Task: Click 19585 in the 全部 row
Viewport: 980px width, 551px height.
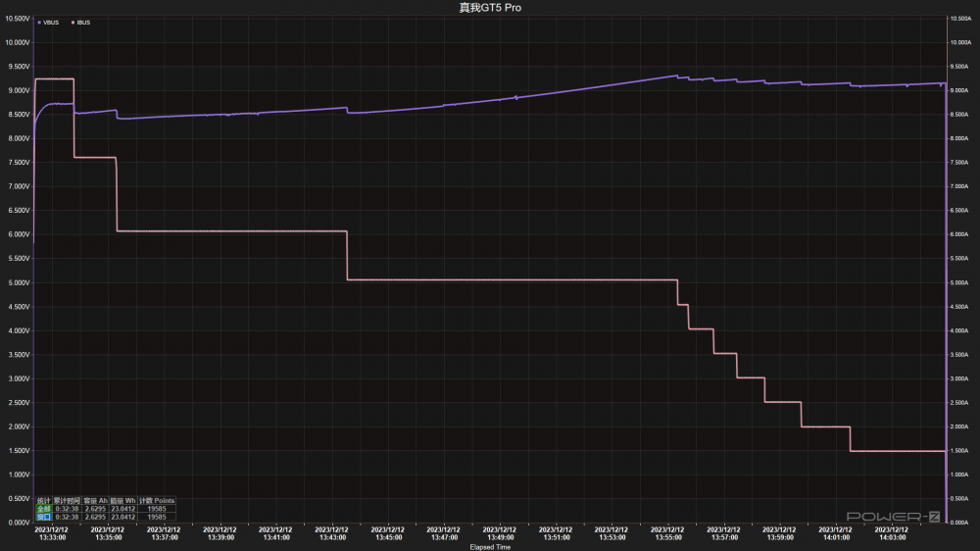Action: [157, 509]
